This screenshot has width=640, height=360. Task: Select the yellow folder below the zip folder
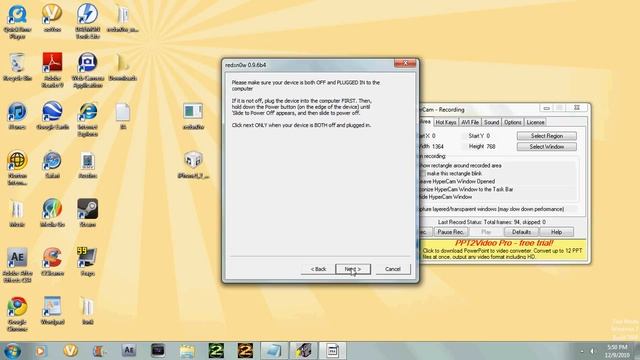coord(122,67)
